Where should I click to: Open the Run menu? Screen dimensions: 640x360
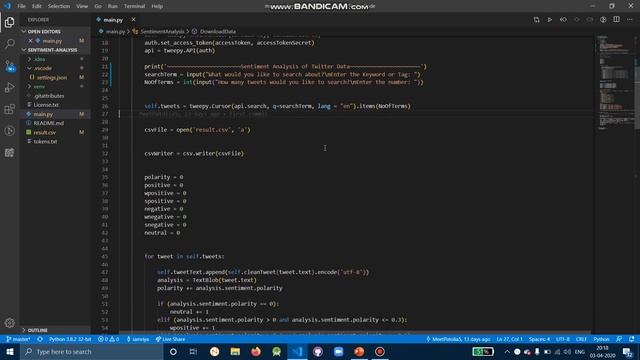(x=113, y=6)
